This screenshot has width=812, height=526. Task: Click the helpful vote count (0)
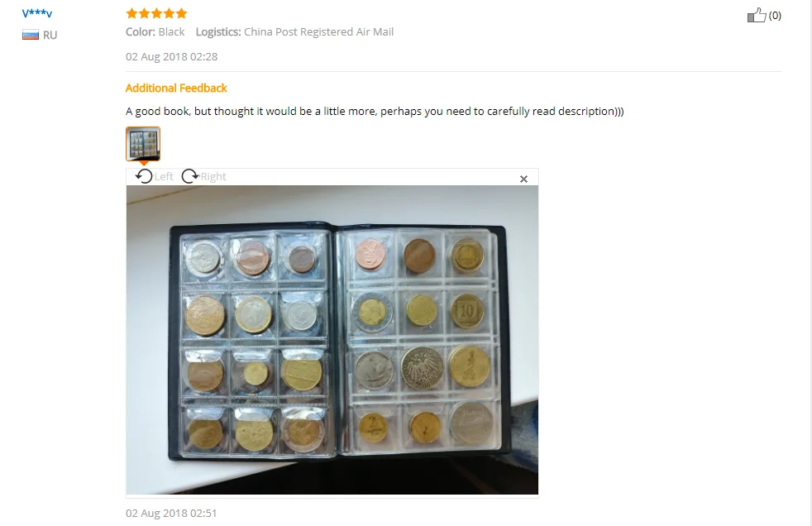(x=775, y=16)
